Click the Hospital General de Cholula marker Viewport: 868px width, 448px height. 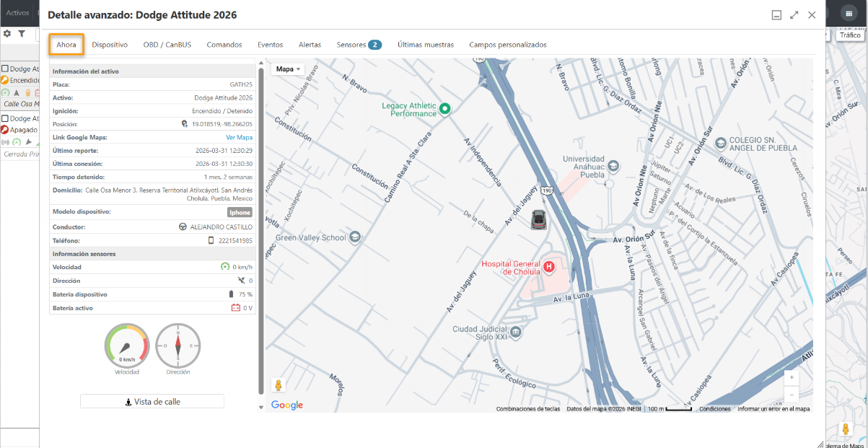point(549,267)
